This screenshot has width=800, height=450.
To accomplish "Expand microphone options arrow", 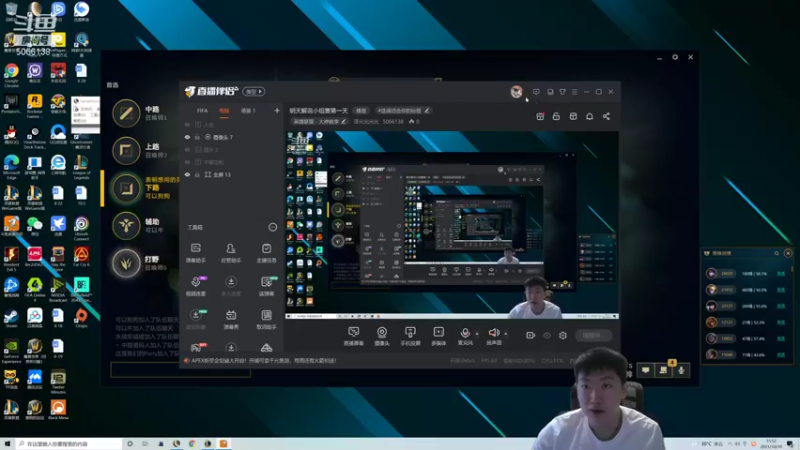I will pyautogui.click(x=477, y=334).
